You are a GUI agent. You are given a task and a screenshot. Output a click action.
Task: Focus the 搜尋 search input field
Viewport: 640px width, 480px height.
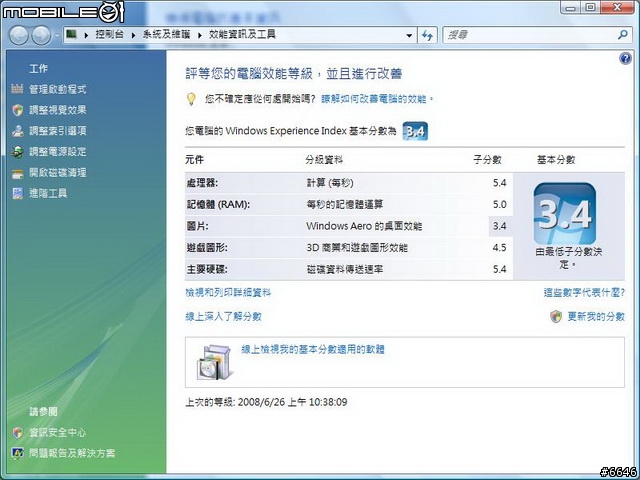pyautogui.click(x=529, y=35)
